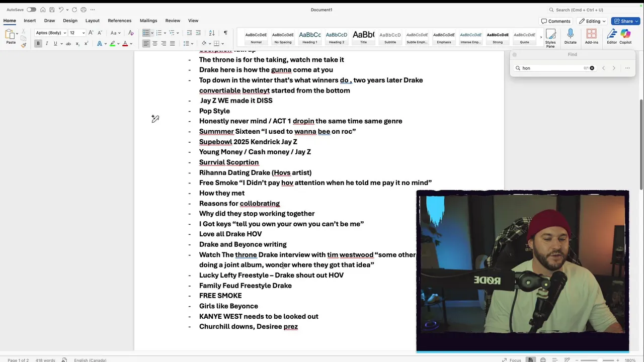This screenshot has height=362, width=644.
Task: Apply the Quote style
Action: click(x=524, y=37)
